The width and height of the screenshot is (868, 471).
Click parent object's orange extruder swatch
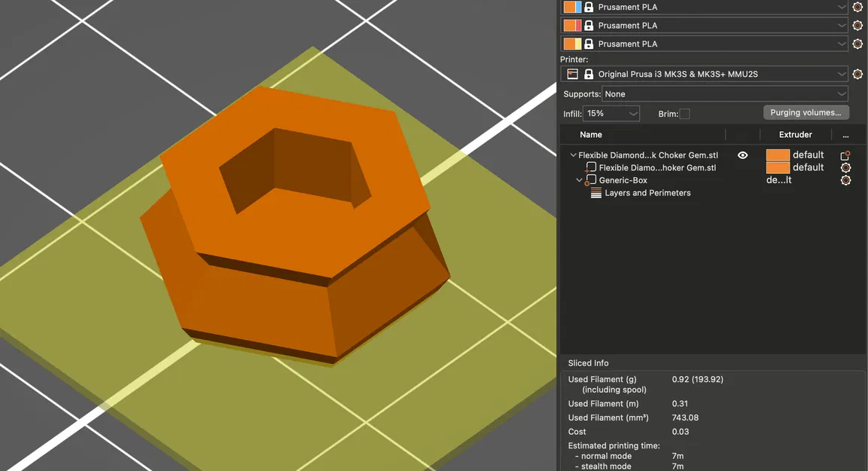click(778, 155)
